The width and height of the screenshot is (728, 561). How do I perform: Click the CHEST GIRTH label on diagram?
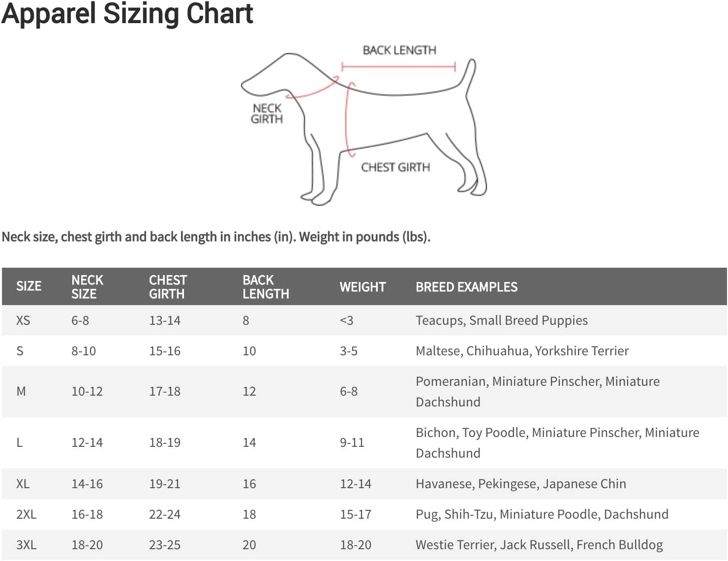point(395,167)
